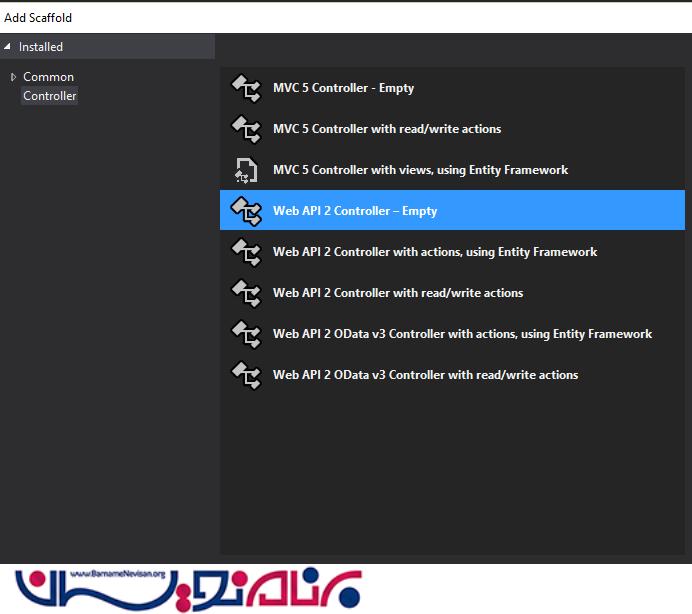Select MVC 5 Controller with views, using Entity Framework

tap(420, 170)
